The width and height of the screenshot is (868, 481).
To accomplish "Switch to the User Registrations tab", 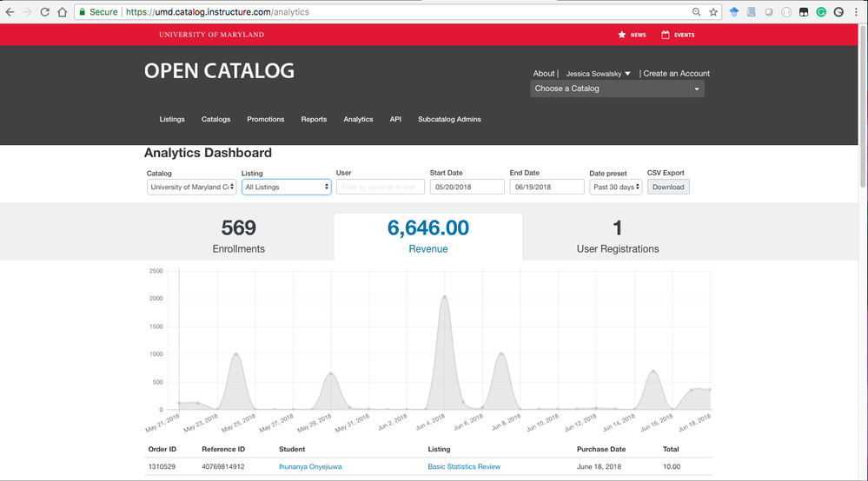I will [x=617, y=236].
